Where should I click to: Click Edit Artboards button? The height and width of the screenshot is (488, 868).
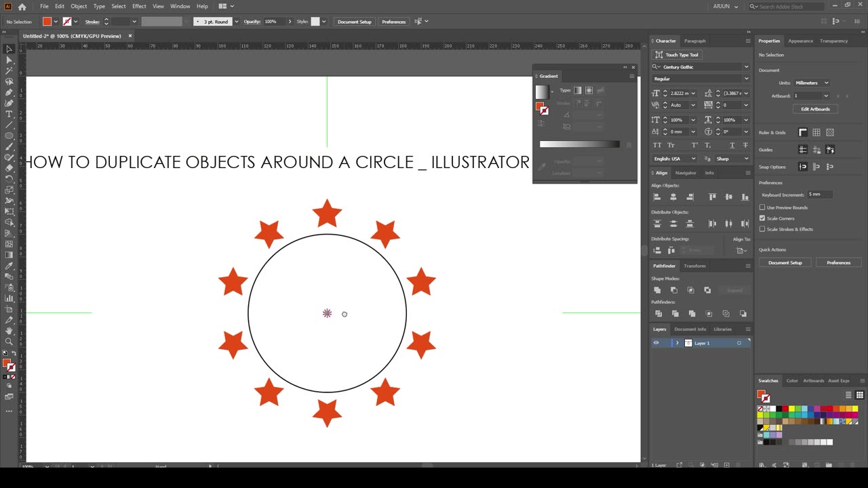tap(815, 109)
